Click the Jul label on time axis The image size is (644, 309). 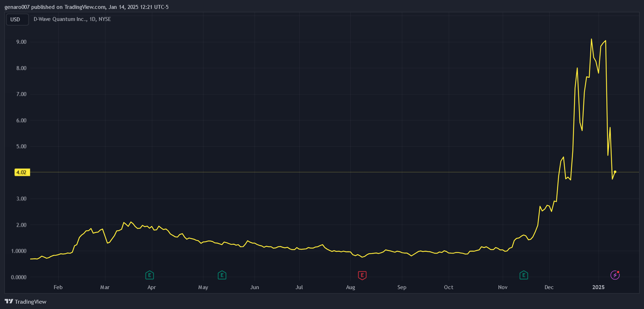point(299,287)
